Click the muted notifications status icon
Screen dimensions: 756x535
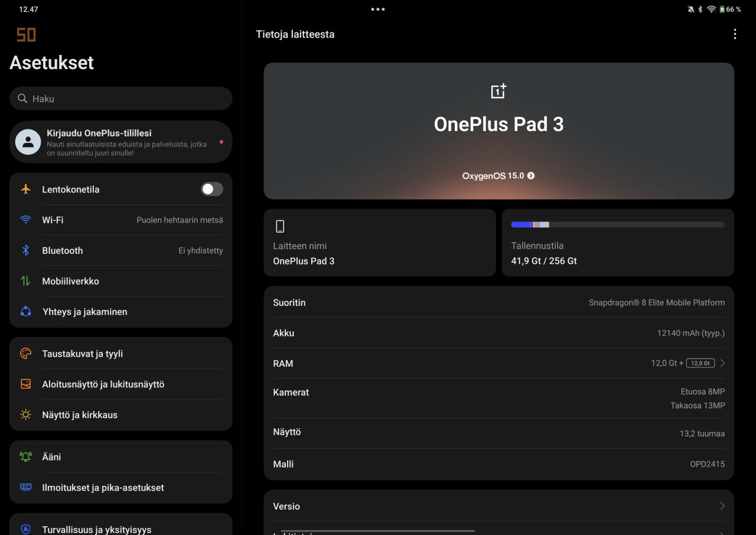(x=691, y=9)
